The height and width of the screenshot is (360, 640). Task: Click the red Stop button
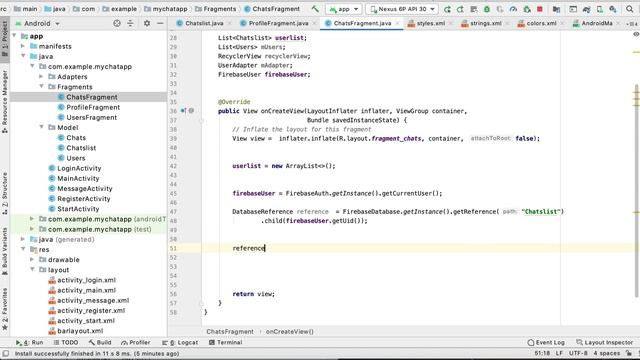pos(540,9)
